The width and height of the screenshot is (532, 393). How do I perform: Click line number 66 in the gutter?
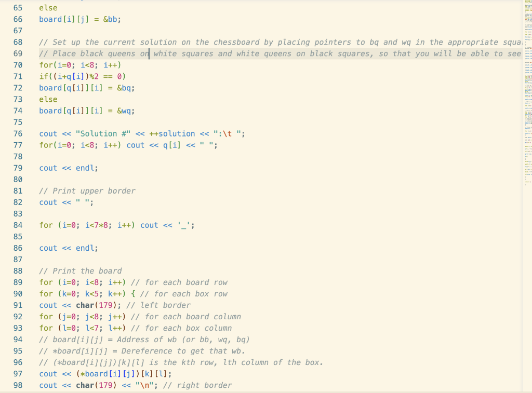pos(18,19)
